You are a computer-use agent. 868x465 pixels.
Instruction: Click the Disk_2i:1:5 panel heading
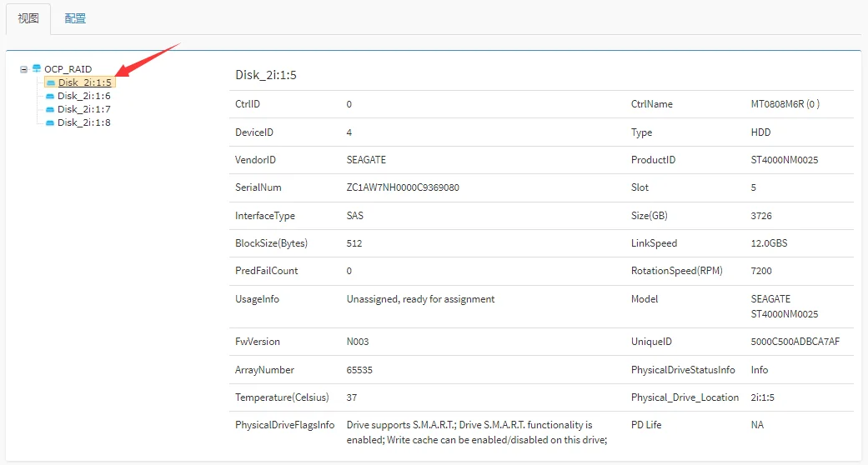point(266,75)
